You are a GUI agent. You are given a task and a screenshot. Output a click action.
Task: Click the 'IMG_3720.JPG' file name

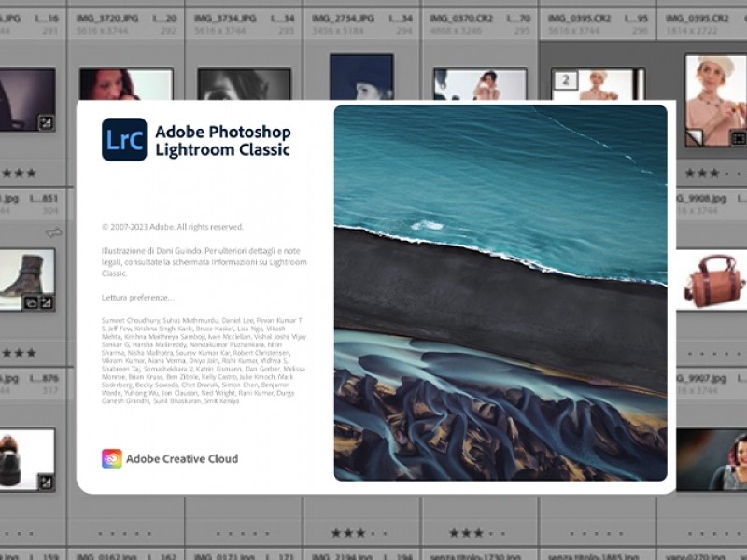(107, 19)
